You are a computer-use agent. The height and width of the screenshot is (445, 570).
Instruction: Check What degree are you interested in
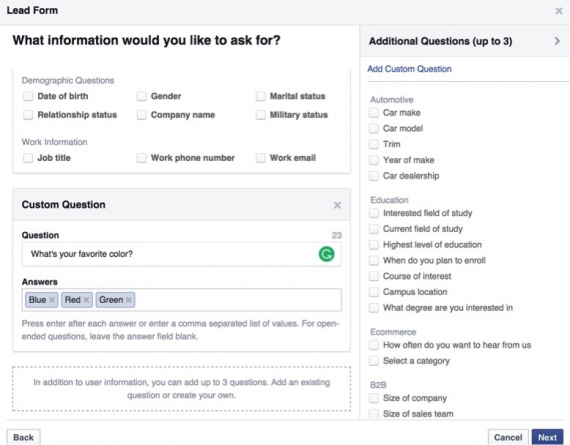click(x=374, y=308)
